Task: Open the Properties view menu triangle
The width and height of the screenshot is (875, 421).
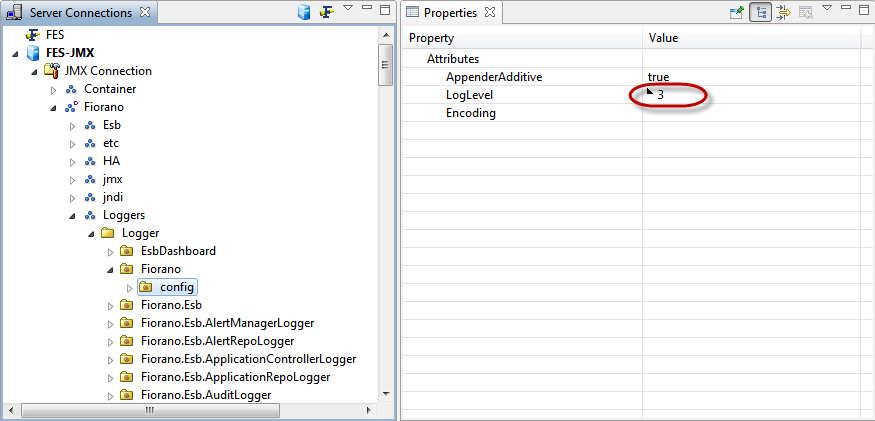Action: [827, 8]
